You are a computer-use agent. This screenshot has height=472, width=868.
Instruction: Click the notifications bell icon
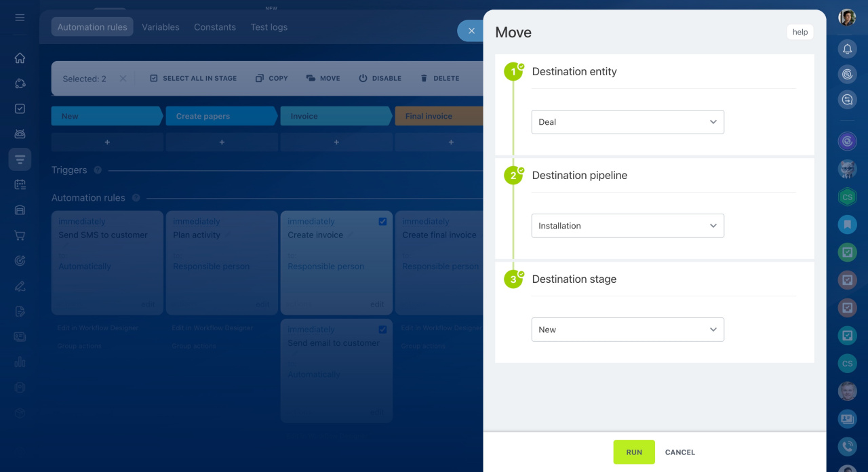pos(847,49)
